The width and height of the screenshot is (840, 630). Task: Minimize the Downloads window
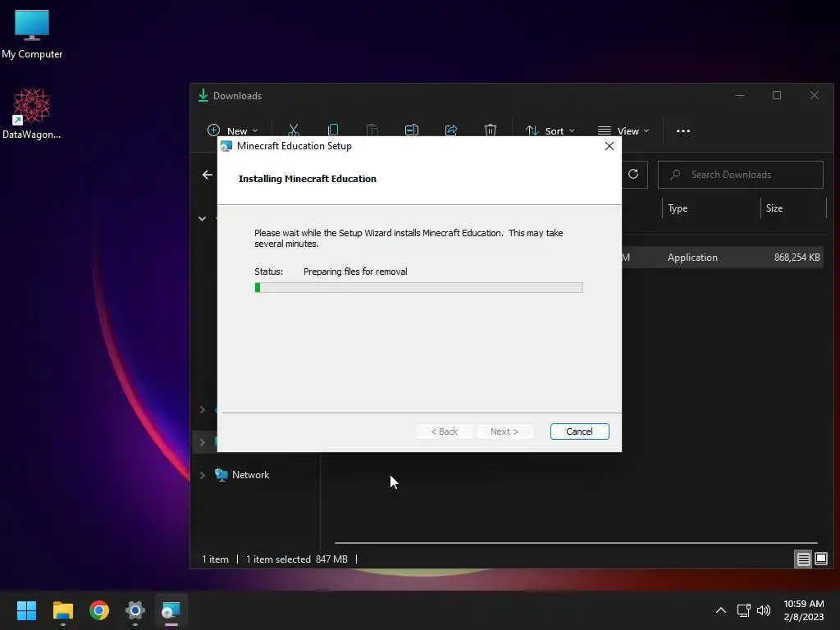pos(740,95)
